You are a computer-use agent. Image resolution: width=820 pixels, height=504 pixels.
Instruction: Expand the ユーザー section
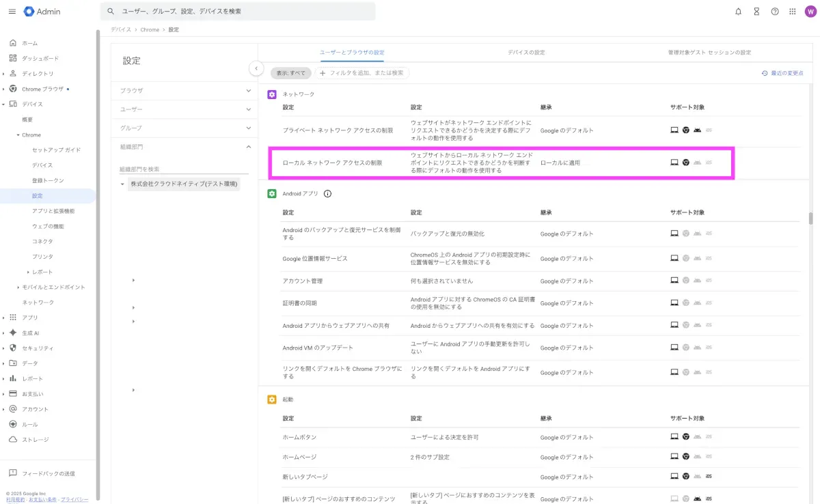pyautogui.click(x=249, y=109)
